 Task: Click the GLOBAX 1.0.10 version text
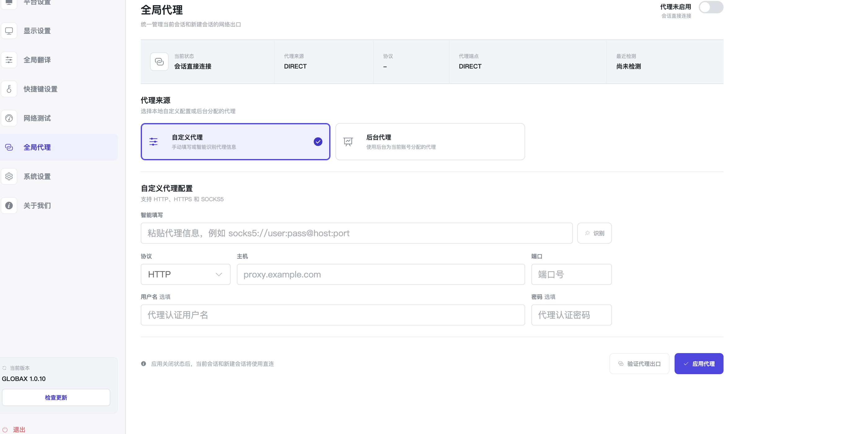pos(24,379)
